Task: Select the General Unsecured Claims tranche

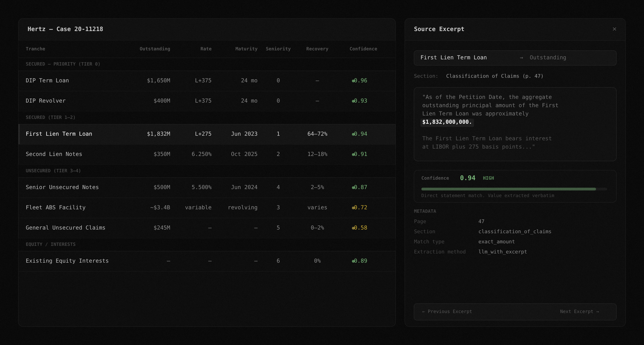Action: [66, 228]
